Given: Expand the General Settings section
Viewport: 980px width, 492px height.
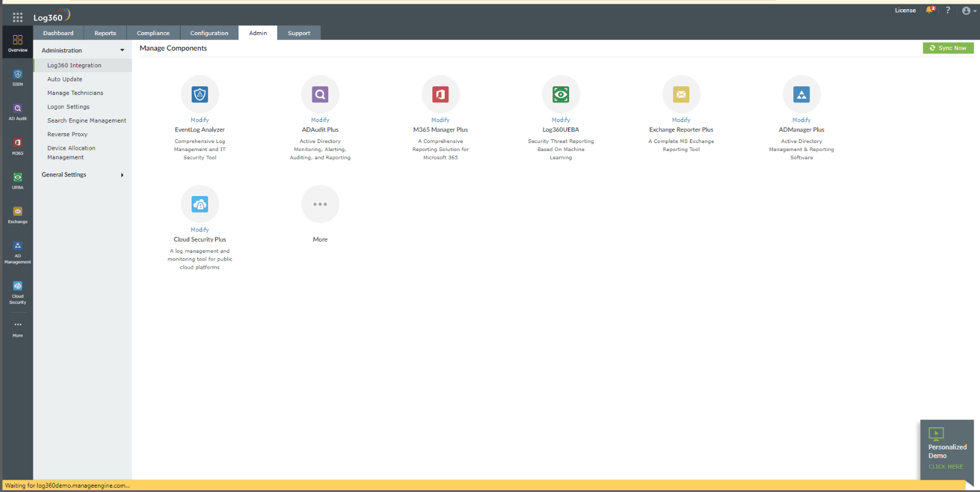Looking at the screenshot, I should [x=83, y=175].
